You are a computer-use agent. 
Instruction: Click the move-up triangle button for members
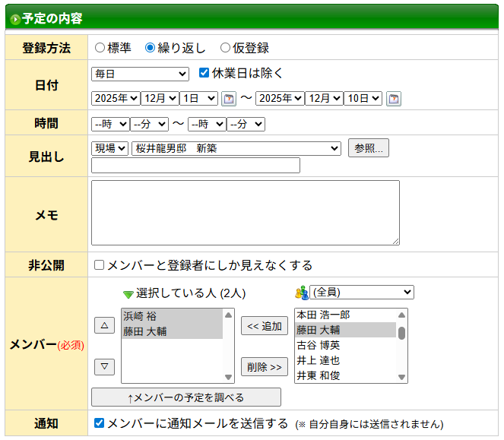coord(104,325)
